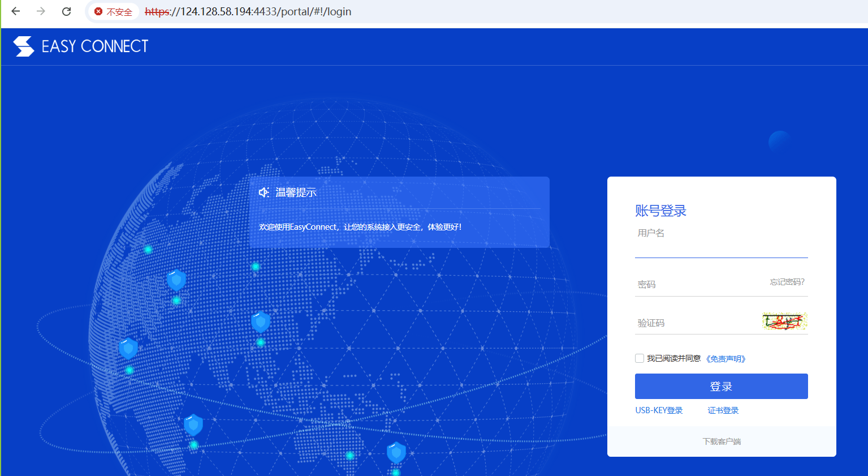Open the 忘记密码? link
Viewport: 868px width, 476px height.
[787, 282]
